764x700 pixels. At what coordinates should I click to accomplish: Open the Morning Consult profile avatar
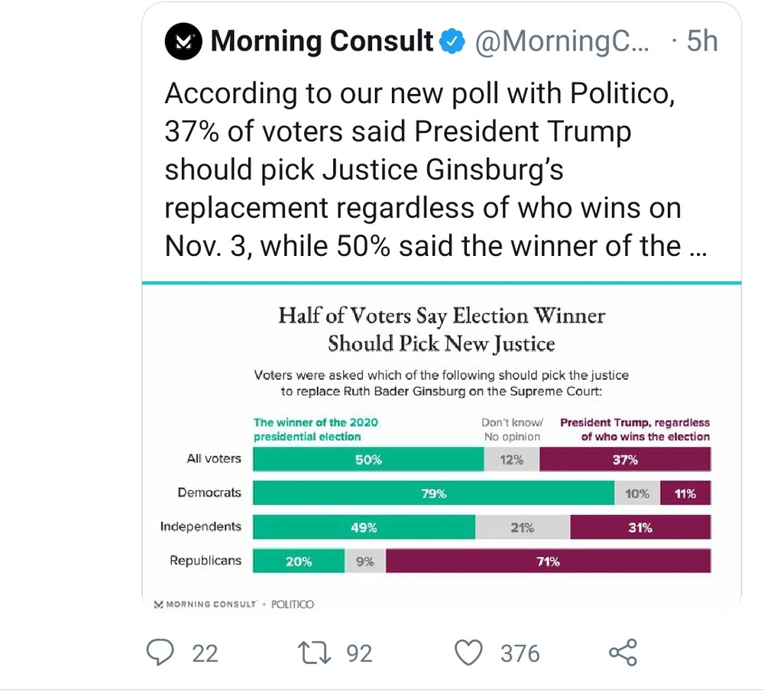pyautogui.click(x=183, y=41)
